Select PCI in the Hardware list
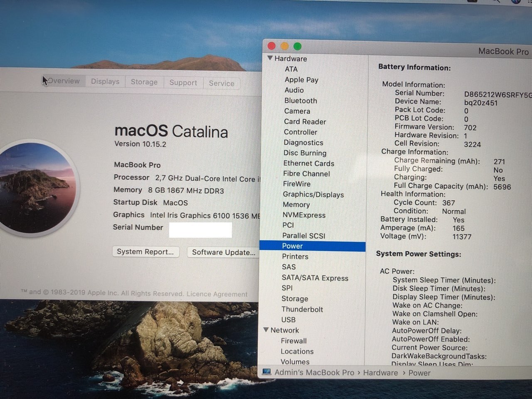 click(288, 225)
